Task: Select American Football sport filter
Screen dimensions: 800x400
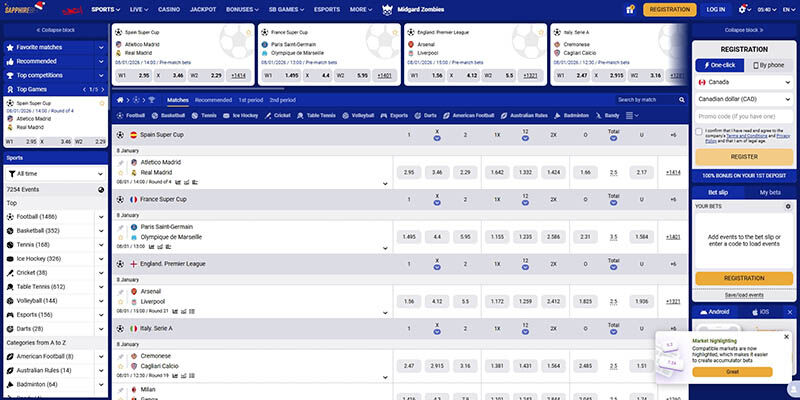Action: [469, 116]
